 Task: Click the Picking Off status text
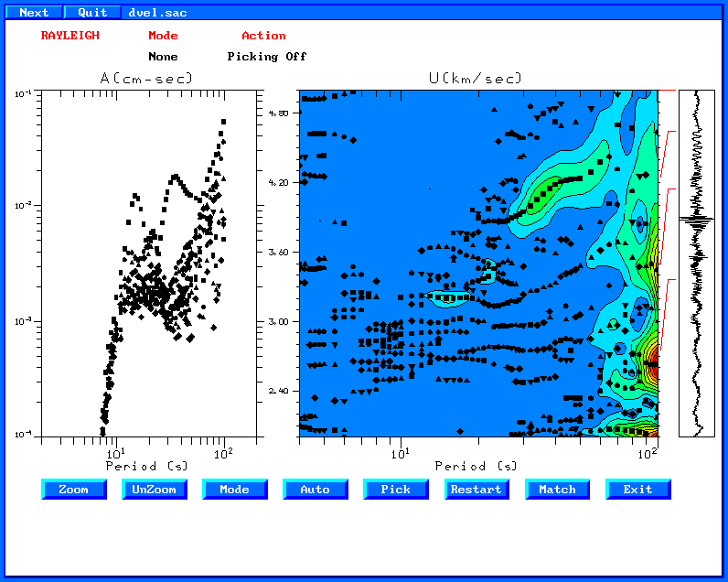pos(267,56)
